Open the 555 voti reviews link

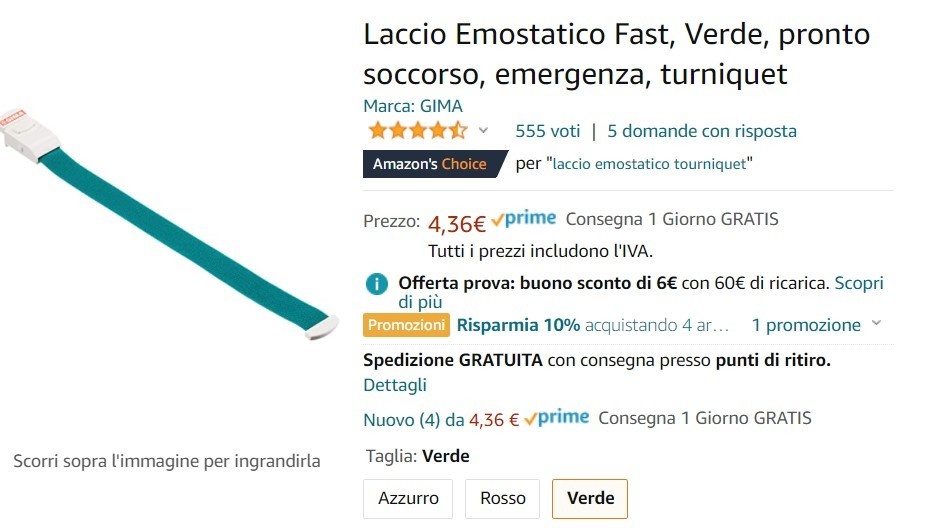(x=547, y=131)
